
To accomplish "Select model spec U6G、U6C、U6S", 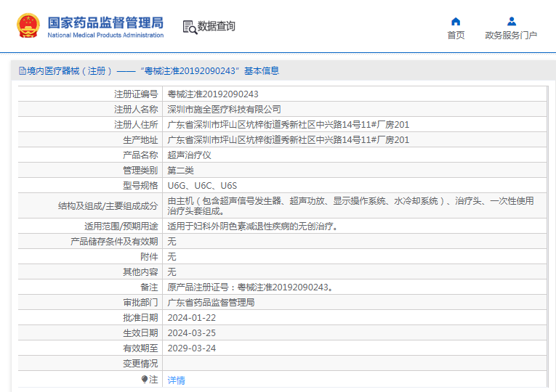I will [x=202, y=186].
